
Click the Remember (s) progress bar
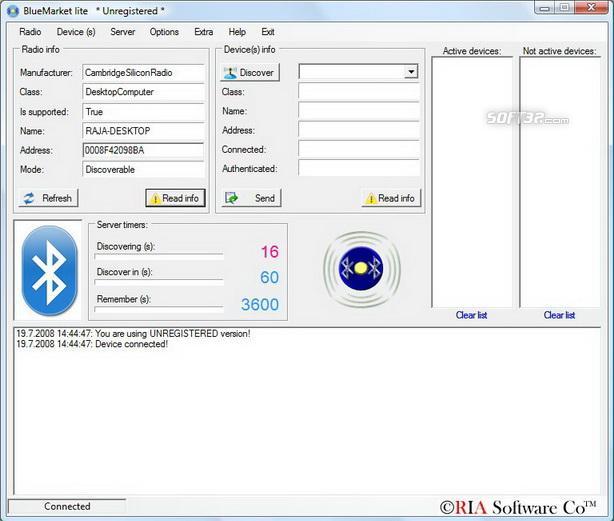coord(159,309)
